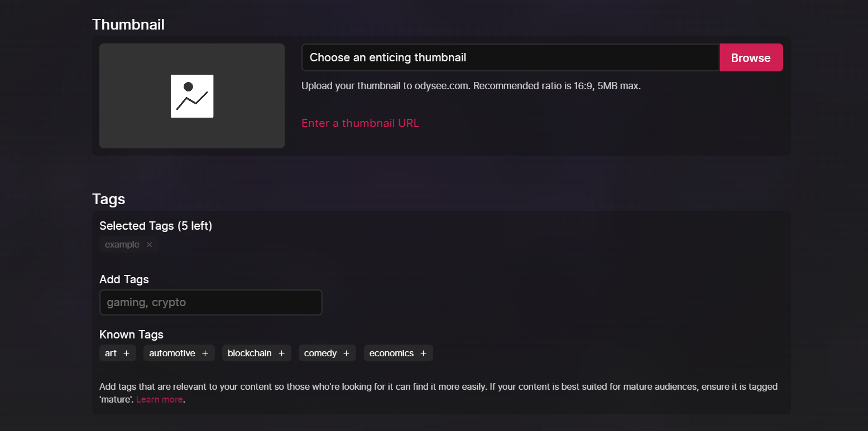Select the automotive known tag label

[172, 353]
